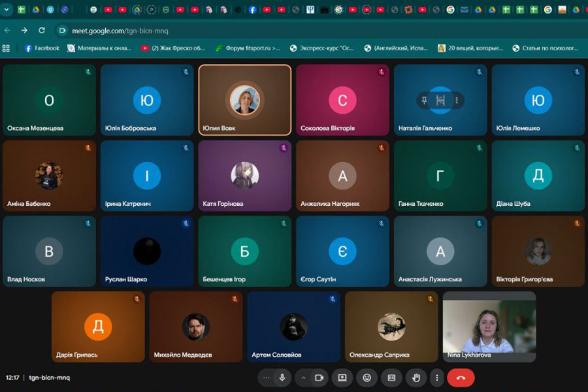The height and width of the screenshot is (392, 588).
Task: Select Бешенцев Ігор's participant tile
Action: point(245,252)
